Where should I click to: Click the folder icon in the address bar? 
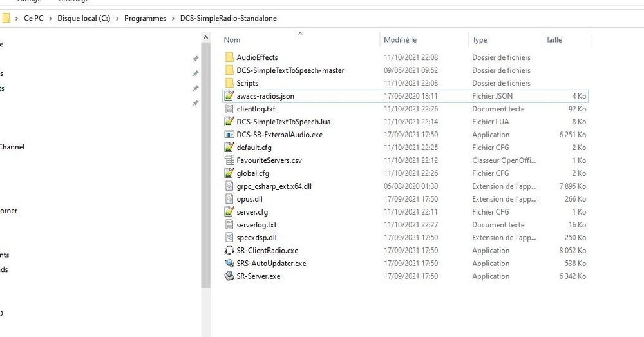tap(6, 18)
